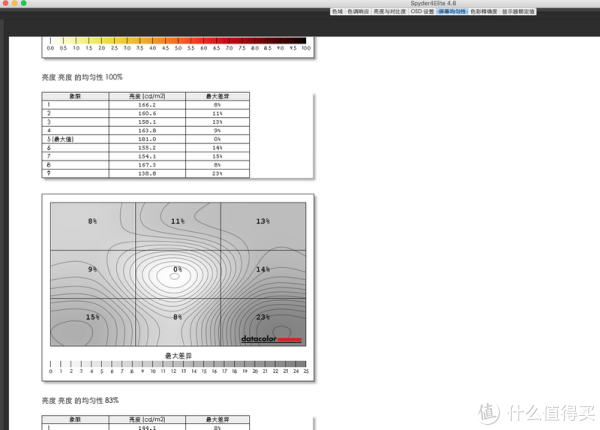Click the heading 亮度 亮度 的均匀性 83%
This screenshot has height=430, width=600.
[x=80, y=401]
